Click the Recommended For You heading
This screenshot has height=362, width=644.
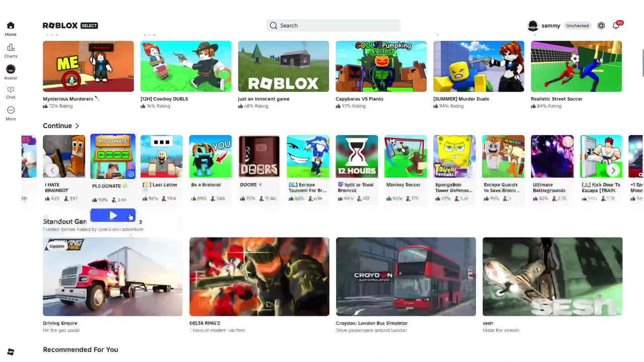(x=80, y=349)
